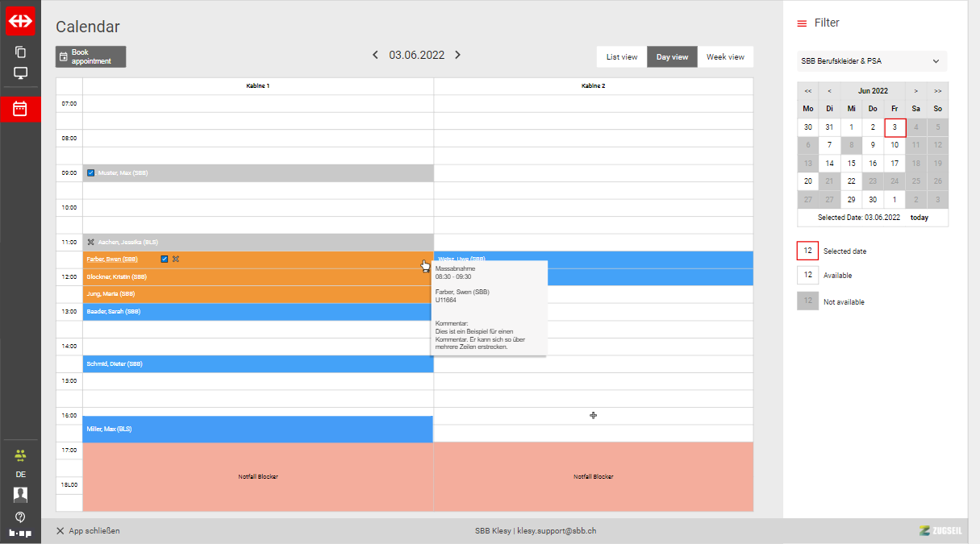Image resolution: width=980 pixels, height=544 pixels.
Task: Go to next day with right chevron
Action: coord(457,55)
